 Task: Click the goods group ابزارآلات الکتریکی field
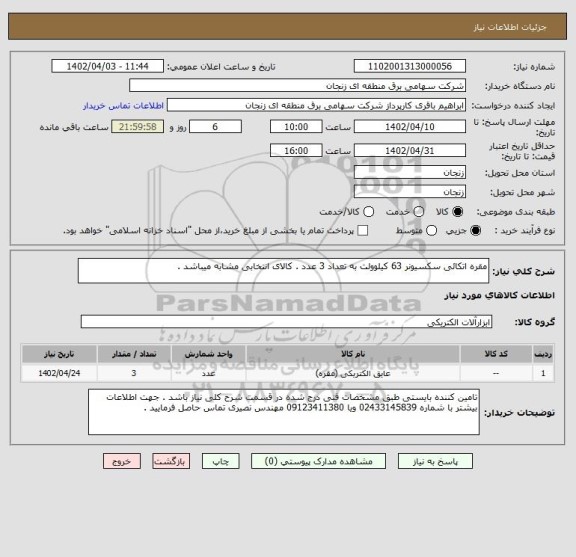[x=286, y=322]
